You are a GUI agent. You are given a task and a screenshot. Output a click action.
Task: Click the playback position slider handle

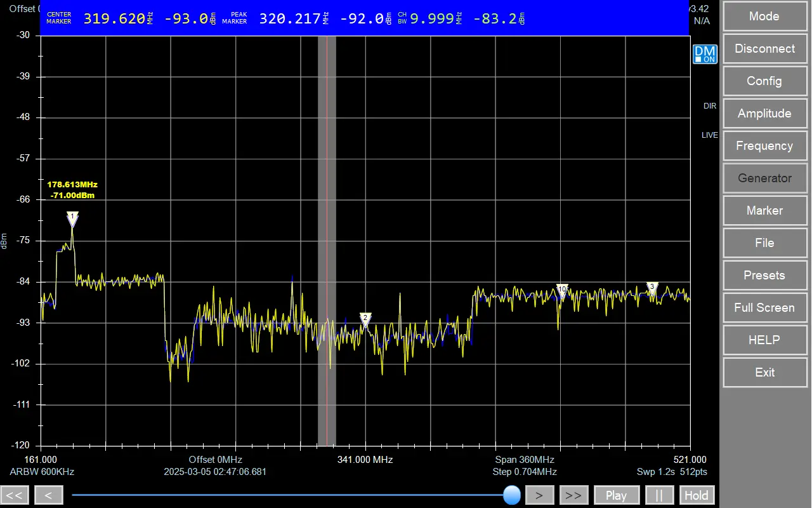pos(512,495)
